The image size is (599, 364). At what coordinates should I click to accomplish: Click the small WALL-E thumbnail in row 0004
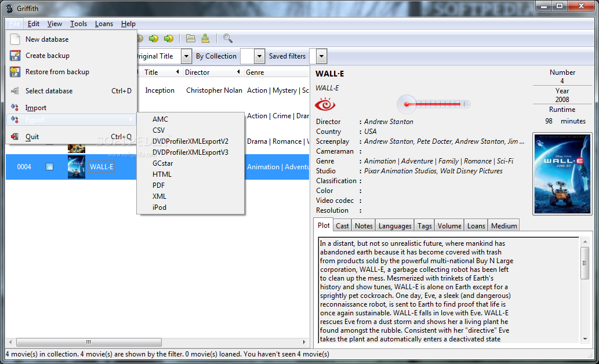[77, 167]
